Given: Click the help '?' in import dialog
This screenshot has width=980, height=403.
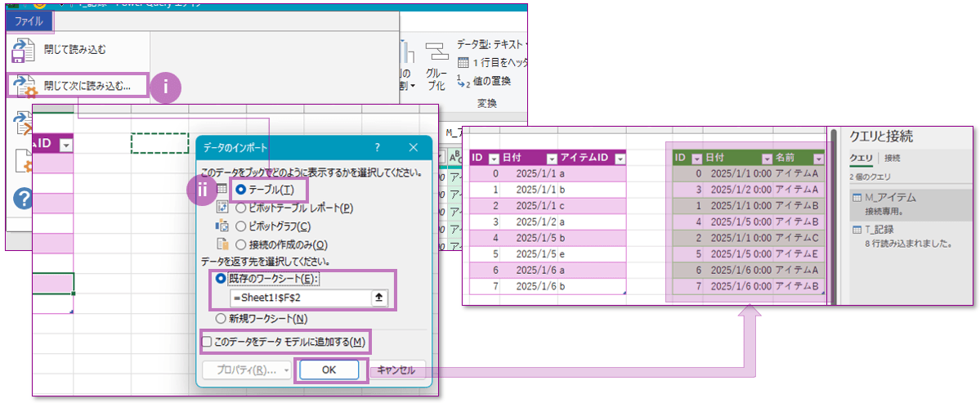Looking at the screenshot, I should 377,148.
